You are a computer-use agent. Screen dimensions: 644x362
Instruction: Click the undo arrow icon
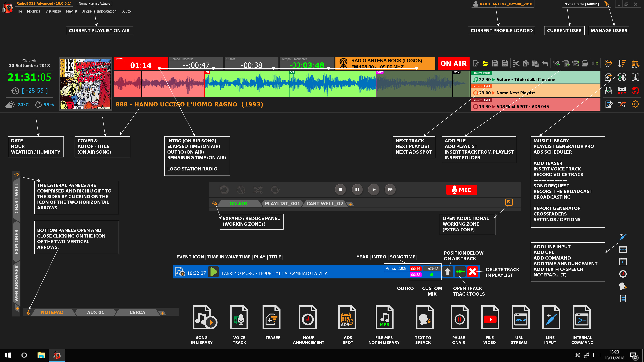pos(545,64)
